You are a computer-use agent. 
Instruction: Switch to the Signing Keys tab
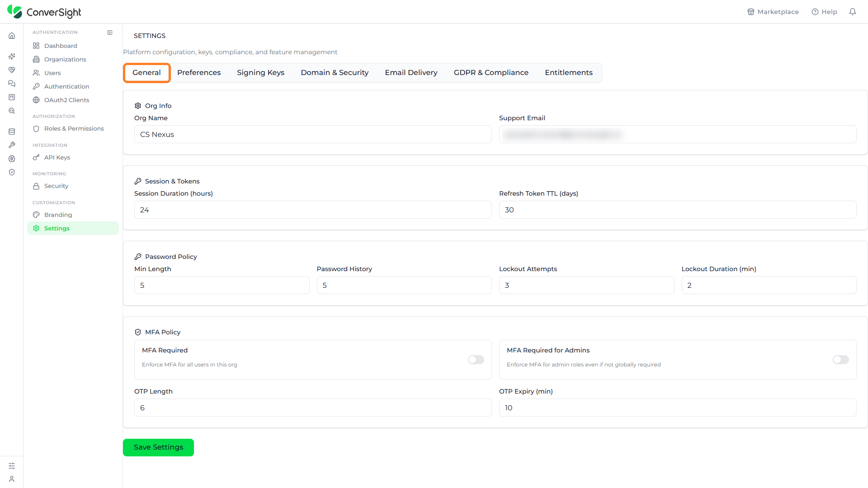tap(261, 73)
